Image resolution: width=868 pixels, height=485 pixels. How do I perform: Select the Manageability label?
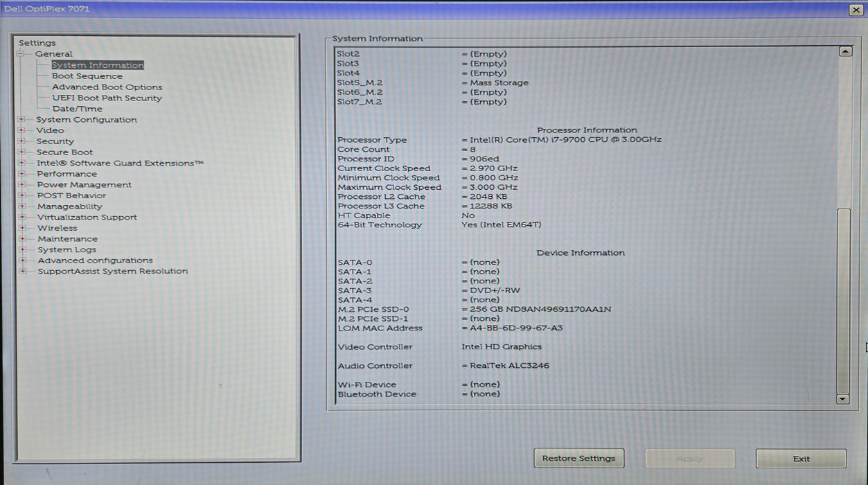(x=70, y=206)
